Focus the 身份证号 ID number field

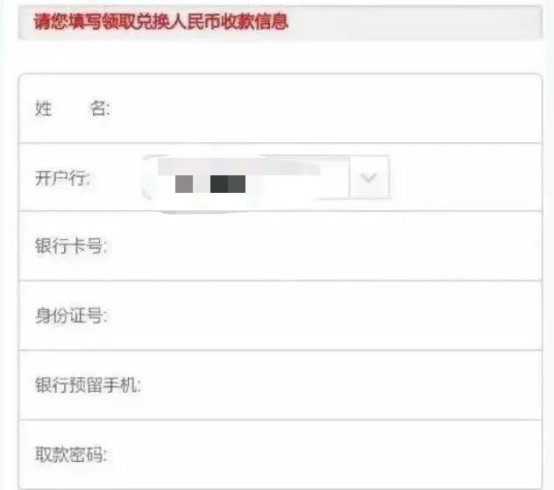pos(323,315)
